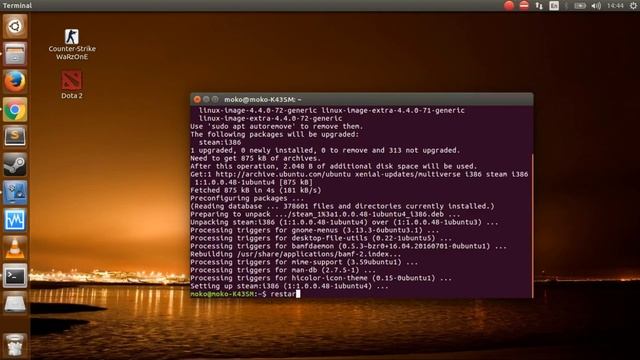Open the network connections indicator
The height and width of the screenshot is (360, 640).
pos(539,5)
